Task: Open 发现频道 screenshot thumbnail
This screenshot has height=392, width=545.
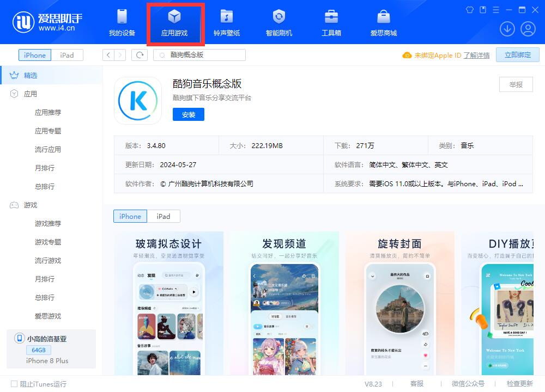Action: 284,303
